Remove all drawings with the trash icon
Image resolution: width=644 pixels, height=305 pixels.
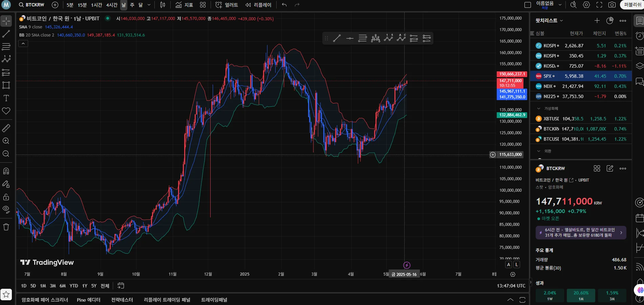6,227
